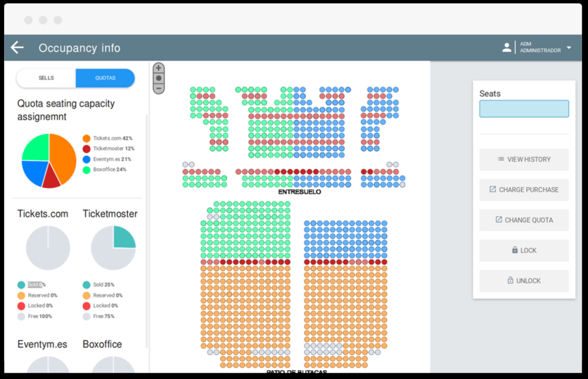Click the administrator user avatar icon

506,48
